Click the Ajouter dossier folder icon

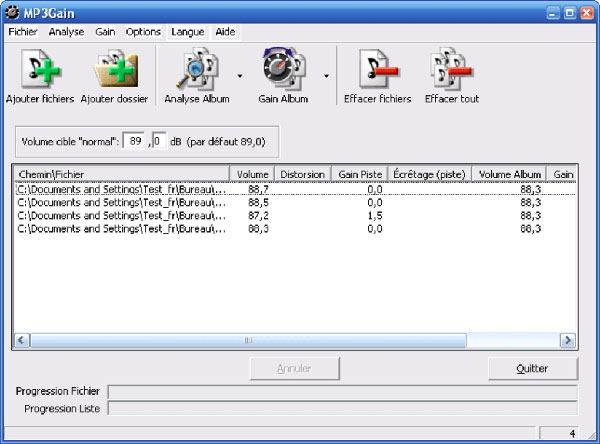tap(114, 70)
